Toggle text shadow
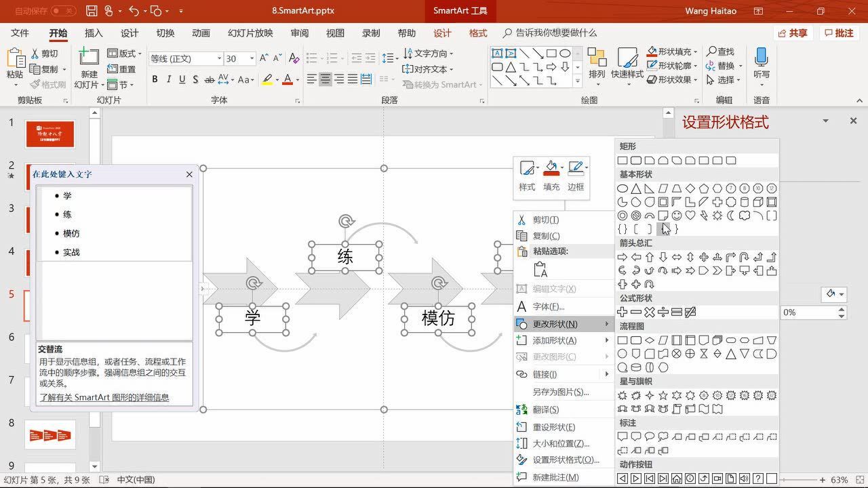868x488 pixels. [x=196, y=79]
